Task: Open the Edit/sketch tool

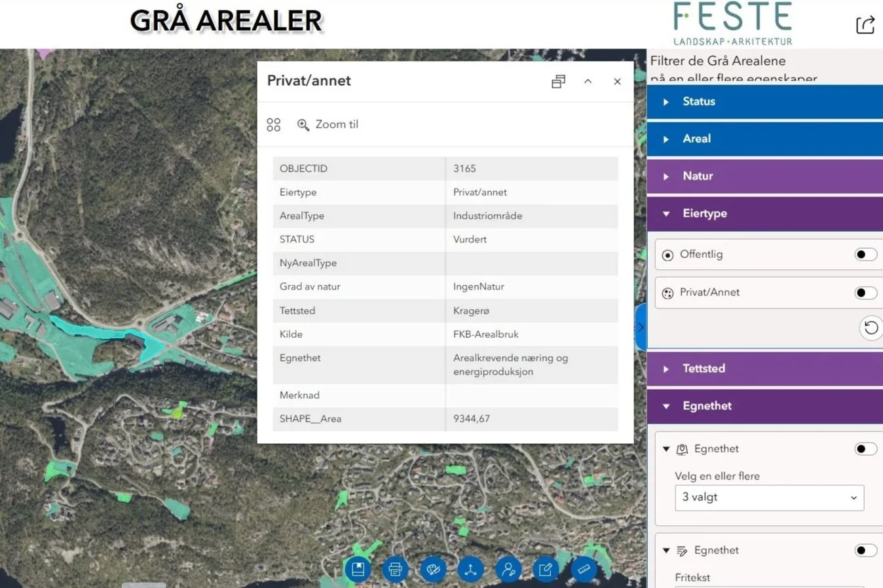Action: click(546, 569)
